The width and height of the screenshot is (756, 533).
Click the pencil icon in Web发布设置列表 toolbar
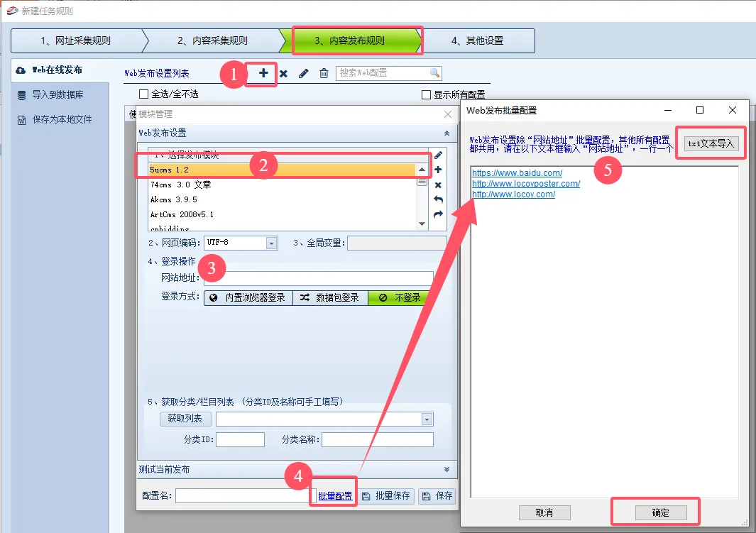coord(304,73)
